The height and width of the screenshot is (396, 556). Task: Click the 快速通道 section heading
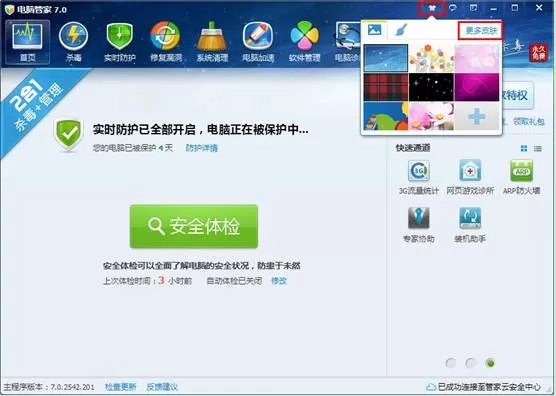[x=413, y=148]
